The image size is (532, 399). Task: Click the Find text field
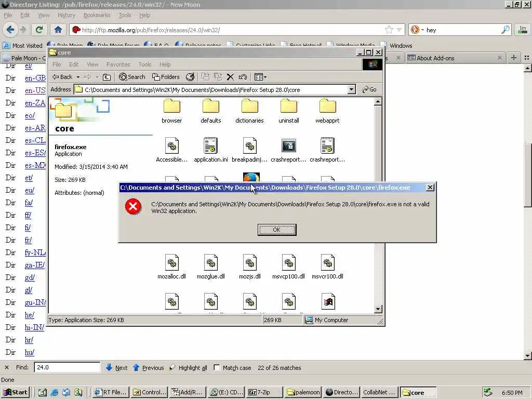pos(67,367)
